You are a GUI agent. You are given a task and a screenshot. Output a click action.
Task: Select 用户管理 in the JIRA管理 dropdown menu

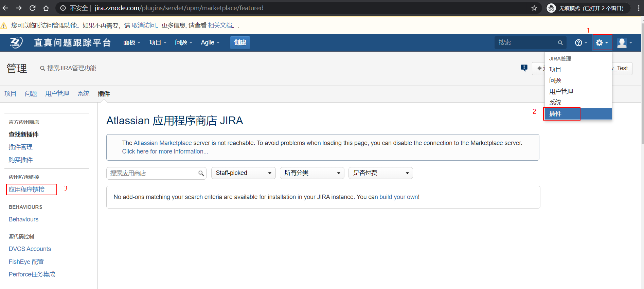point(578,91)
